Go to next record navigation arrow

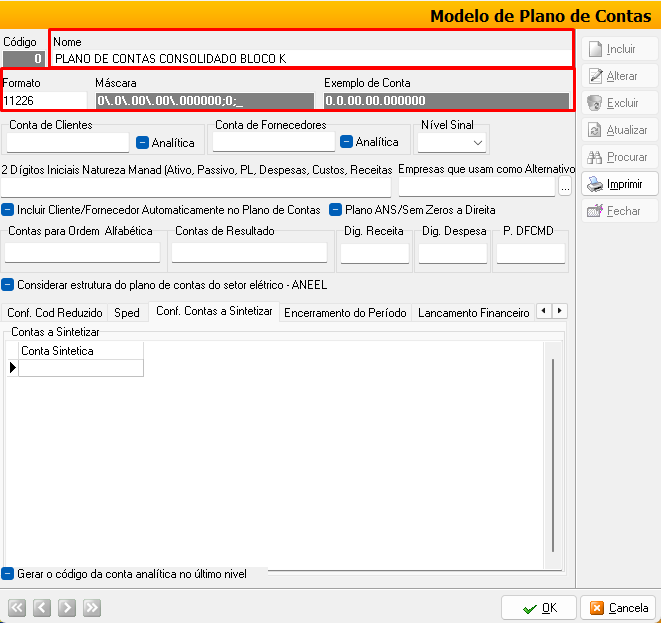pyautogui.click(x=67, y=607)
